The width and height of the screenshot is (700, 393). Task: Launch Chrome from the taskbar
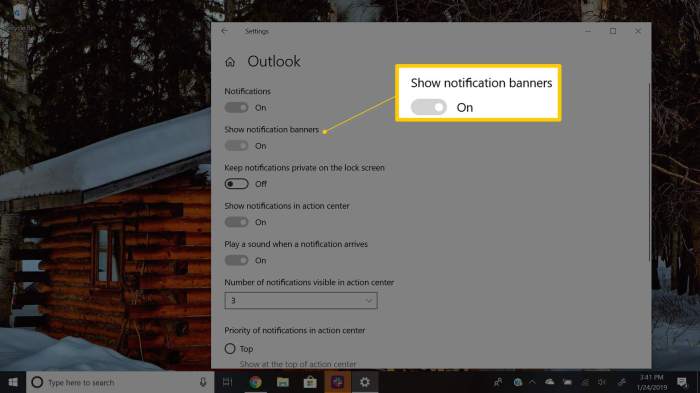255,382
